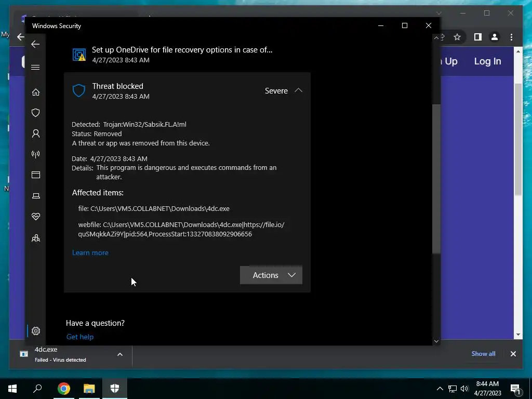Click Log In in the Chrome page
The height and width of the screenshot is (399, 532).
tap(487, 61)
